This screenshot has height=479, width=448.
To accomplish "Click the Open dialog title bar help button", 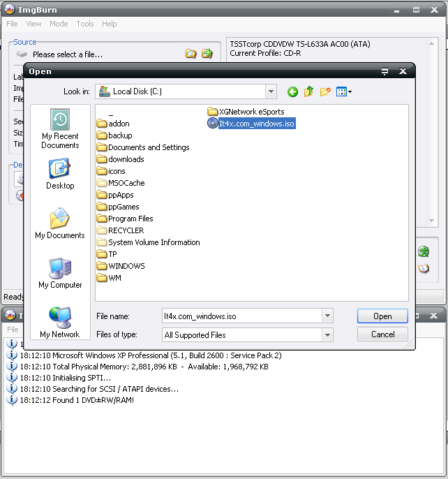I will pyautogui.click(x=384, y=71).
